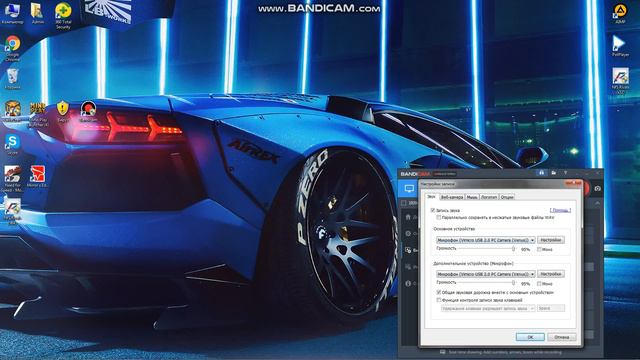
Task: Open the Дополнительное устройство microphone dropdown
Action: pyautogui.click(x=485, y=274)
